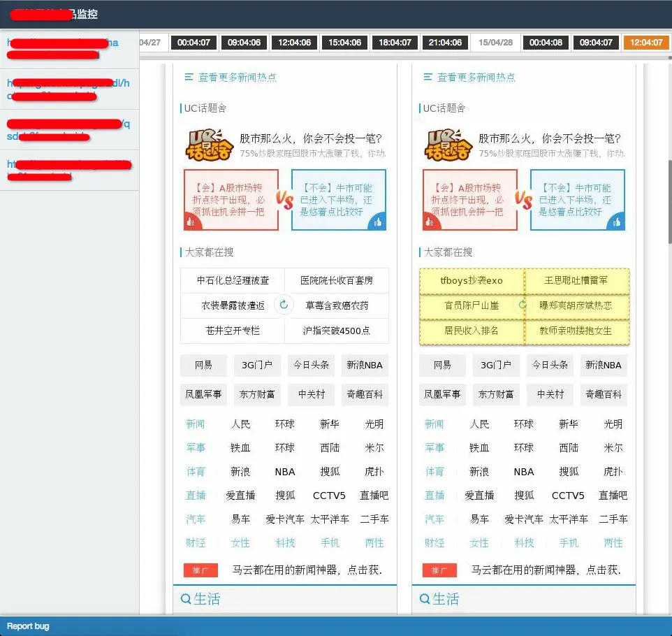Select the 21:04:06 snapshot timestamp

point(445,43)
